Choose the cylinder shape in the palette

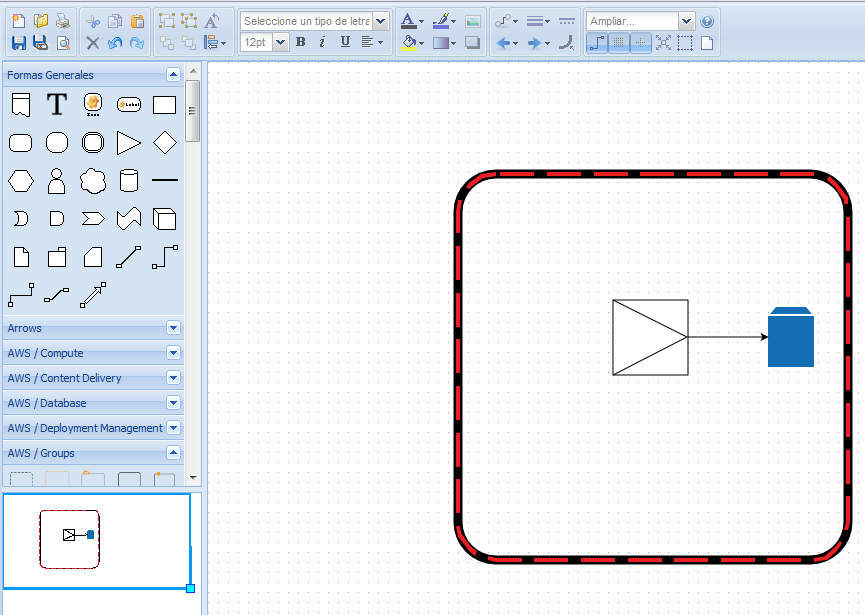(x=129, y=181)
